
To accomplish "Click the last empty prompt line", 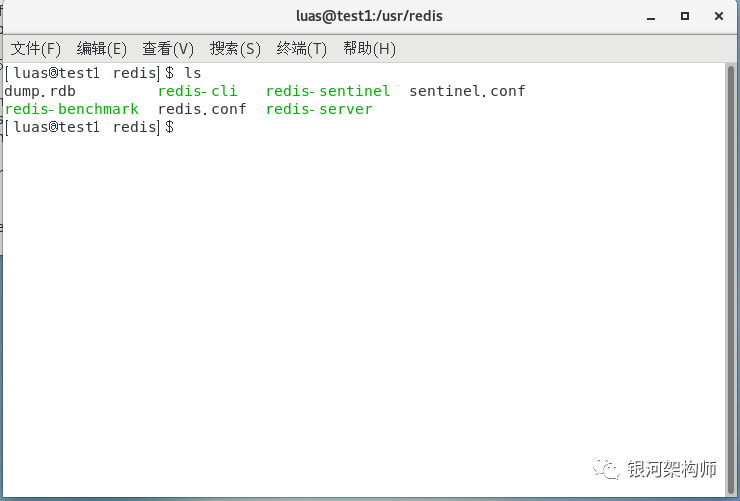I will point(90,127).
